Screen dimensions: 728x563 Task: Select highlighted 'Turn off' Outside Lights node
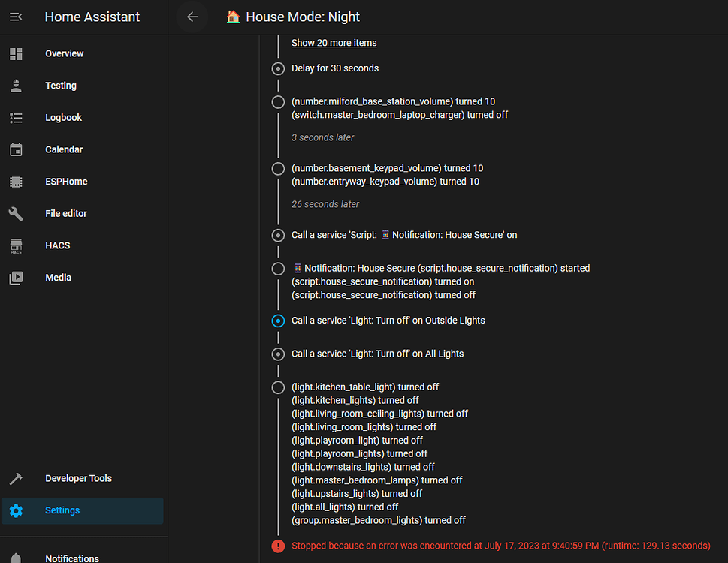[x=278, y=321]
